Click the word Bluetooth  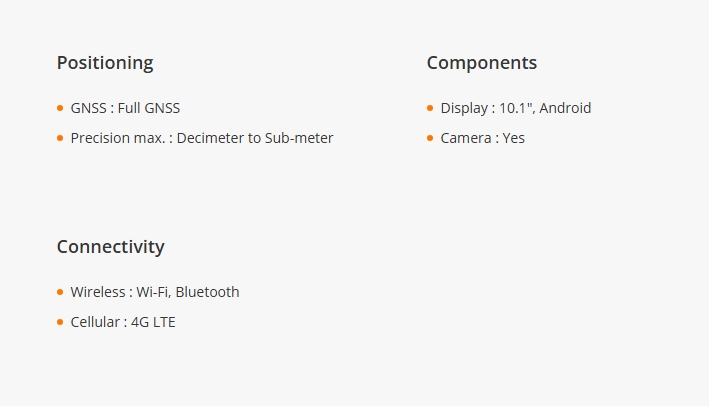point(207,292)
